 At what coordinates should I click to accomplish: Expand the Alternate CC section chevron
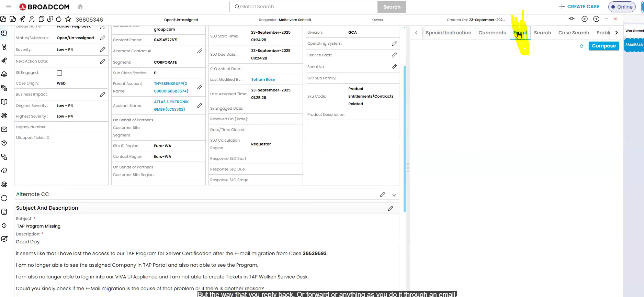pyautogui.click(x=394, y=195)
